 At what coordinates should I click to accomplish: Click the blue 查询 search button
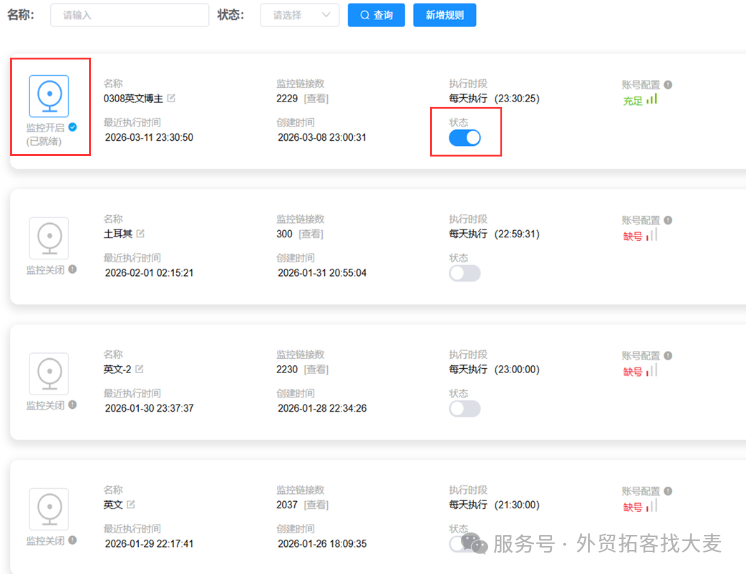(376, 15)
